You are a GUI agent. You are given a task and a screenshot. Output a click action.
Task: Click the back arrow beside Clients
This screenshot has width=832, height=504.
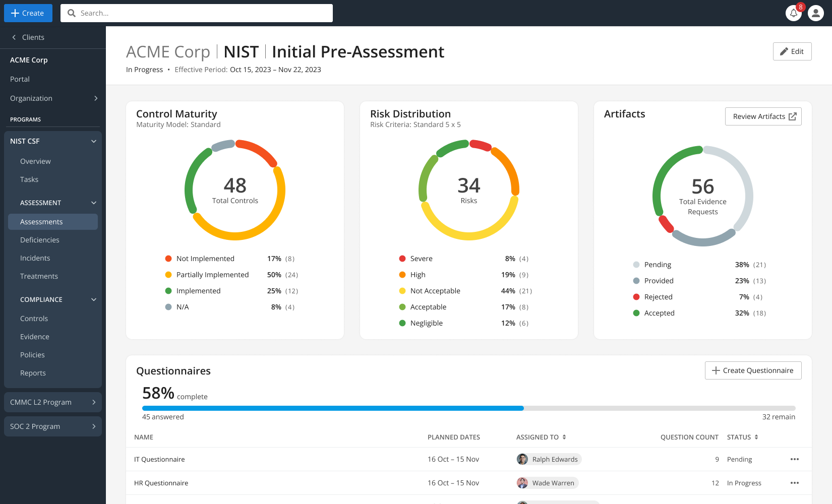pyautogui.click(x=14, y=37)
